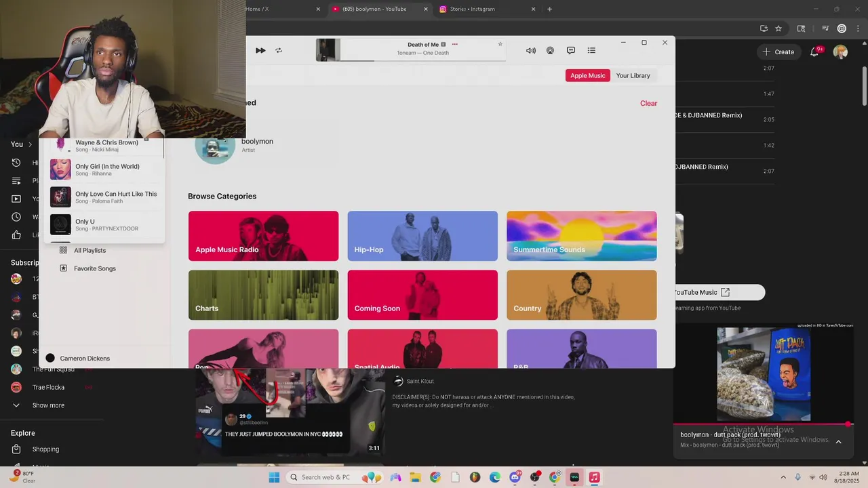Open YouTube notifications bell
868x488 pixels.
pos(815,52)
